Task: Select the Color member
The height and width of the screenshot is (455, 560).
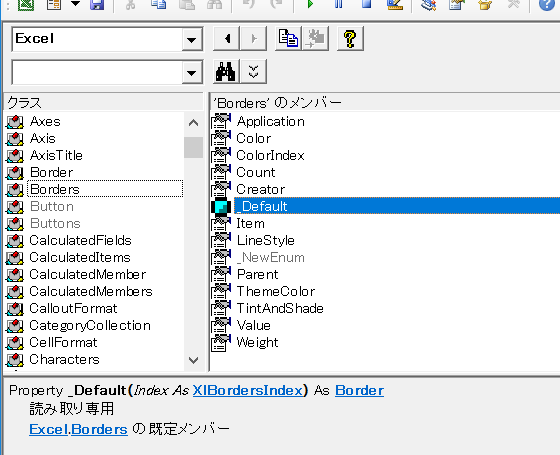Action: coord(254,139)
